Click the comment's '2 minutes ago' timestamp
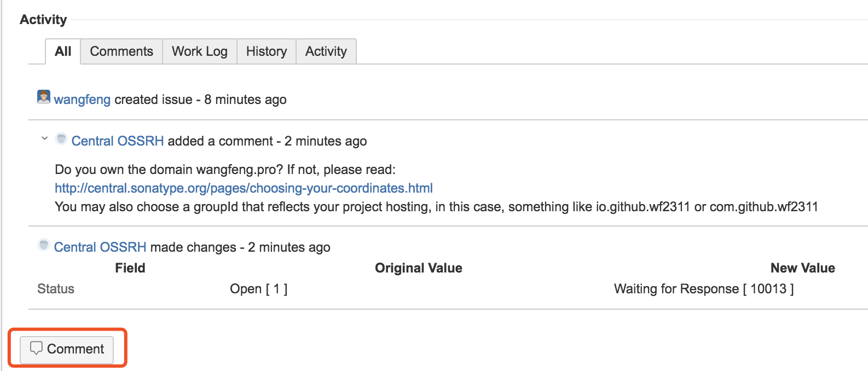 [x=326, y=141]
